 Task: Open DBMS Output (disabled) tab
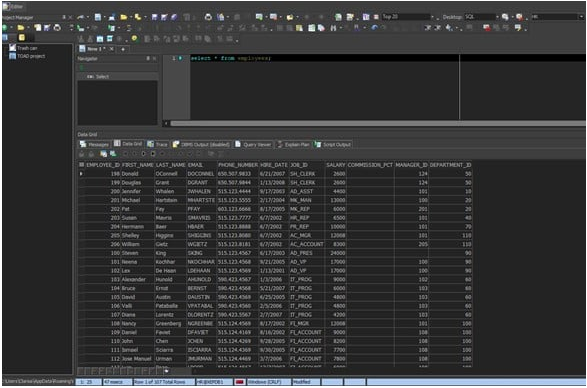(x=201, y=145)
